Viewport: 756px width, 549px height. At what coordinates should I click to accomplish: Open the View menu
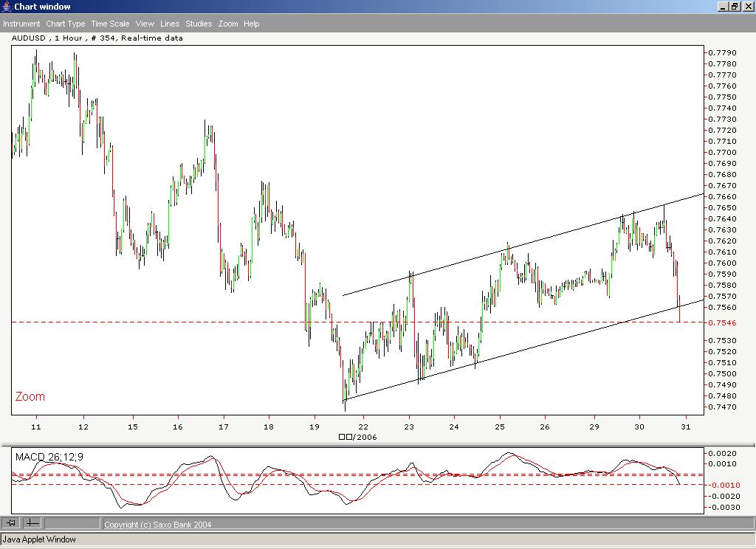coord(145,24)
